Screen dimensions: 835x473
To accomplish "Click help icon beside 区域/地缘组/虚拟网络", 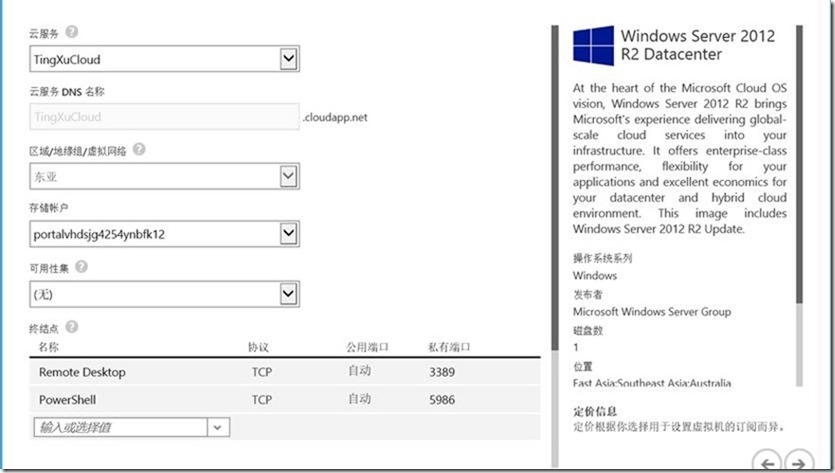I will coord(139,149).
